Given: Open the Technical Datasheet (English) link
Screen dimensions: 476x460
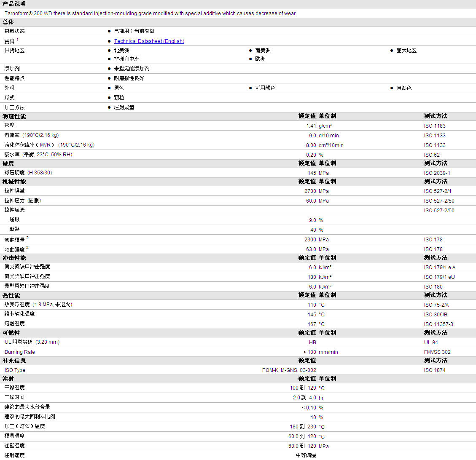Looking at the screenshot, I should [149, 41].
